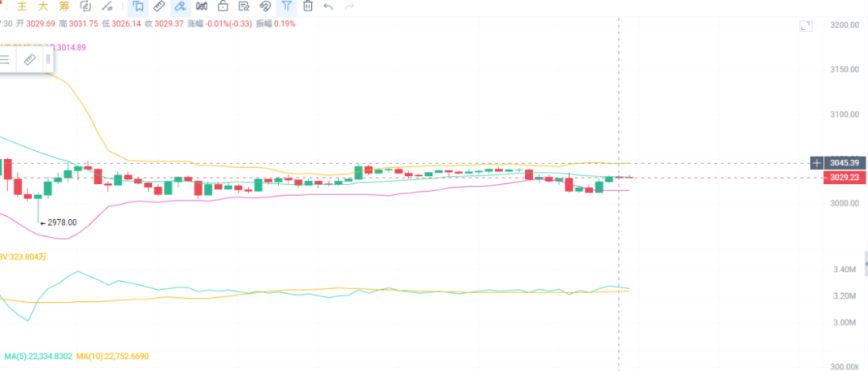Open the note edit tool icon
Image resolution: width=868 pixels, height=371 pixels.
pyautogui.click(x=244, y=6)
